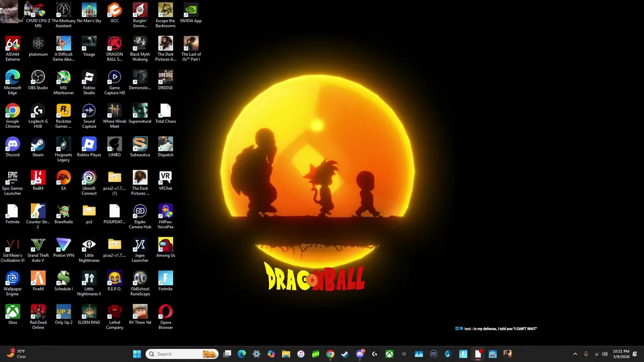This screenshot has width=644, height=362.
Task: Select the VRChat desktop shortcut
Action: coord(166,181)
